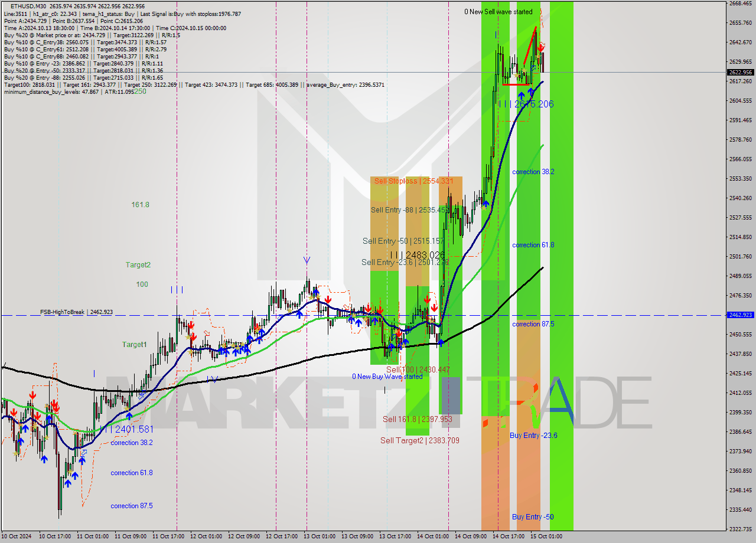The width and height of the screenshot is (756, 543).
Task: Select the Sell 161.8 | 2397.953 label
Action: (417, 419)
